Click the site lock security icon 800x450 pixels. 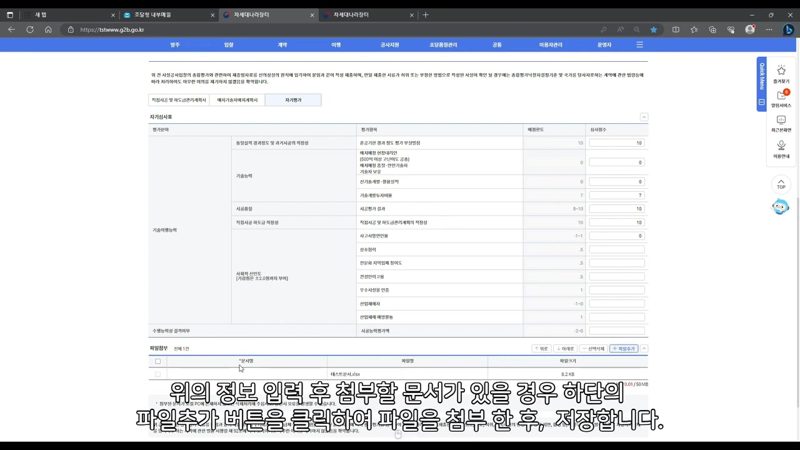tap(70, 30)
